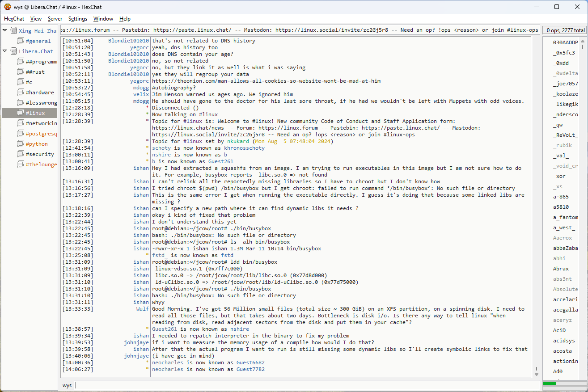
Task: Click the nickname Wulf in chat
Action: pyautogui.click(x=143, y=309)
